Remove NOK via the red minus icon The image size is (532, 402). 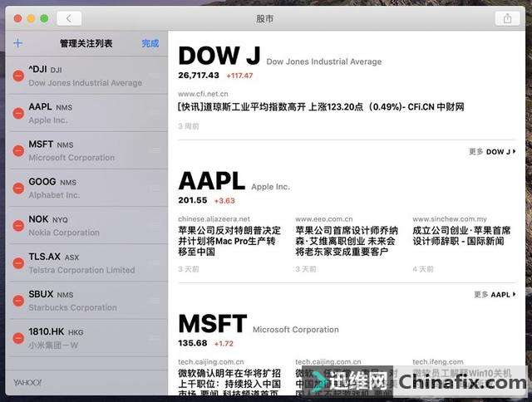pyautogui.click(x=18, y=226)
